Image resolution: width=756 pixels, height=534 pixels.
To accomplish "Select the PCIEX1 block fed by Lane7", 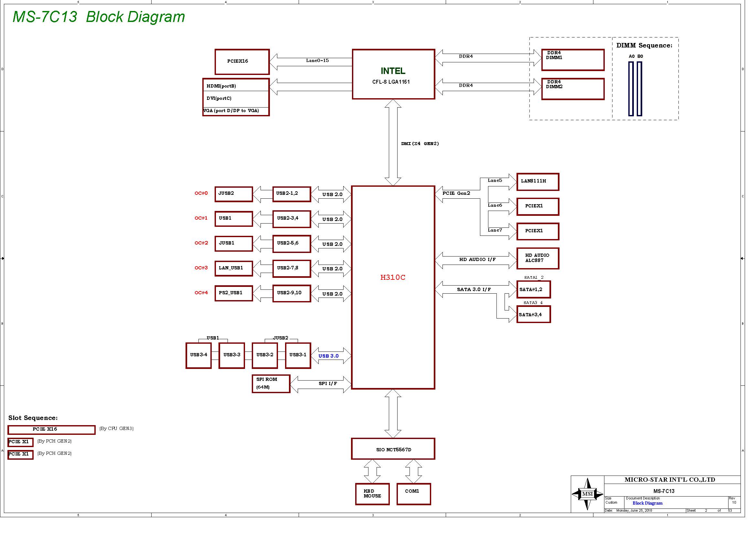I will pyautogui.click(x=538, y=232).
